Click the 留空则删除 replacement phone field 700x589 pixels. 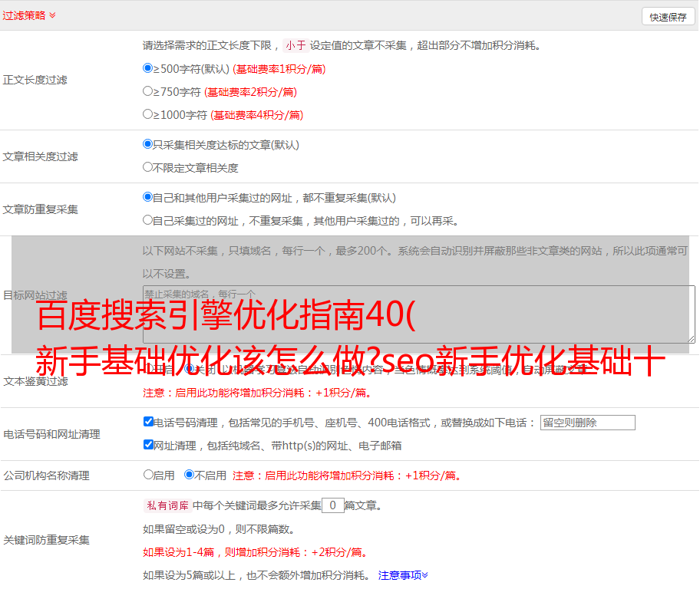click(x=587, y=423)
